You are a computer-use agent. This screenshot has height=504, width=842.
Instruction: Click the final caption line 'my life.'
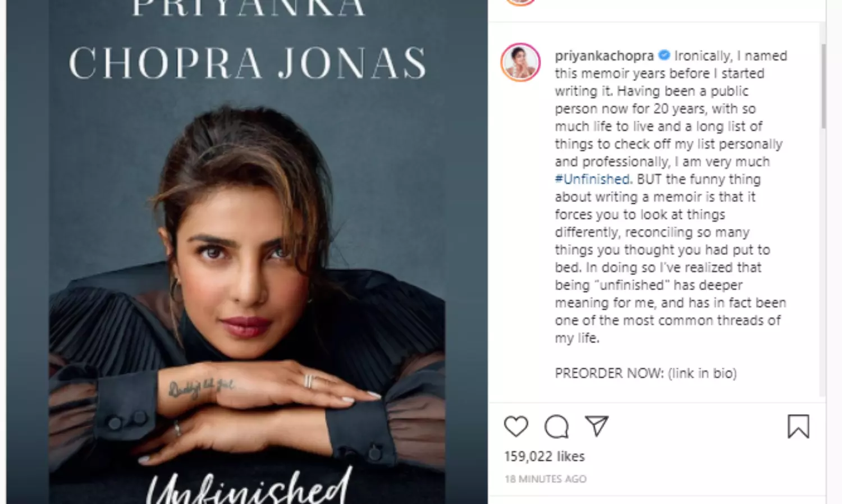(x=577, y=338)
